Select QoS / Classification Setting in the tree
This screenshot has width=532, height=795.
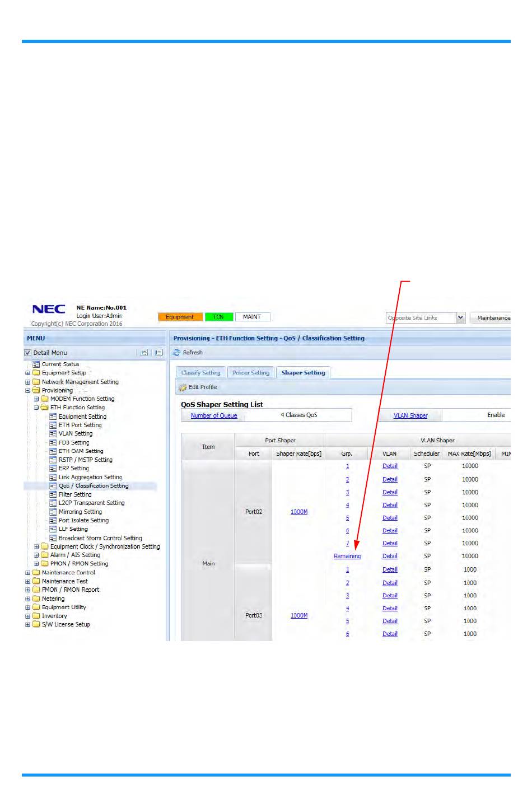point(94,486)
